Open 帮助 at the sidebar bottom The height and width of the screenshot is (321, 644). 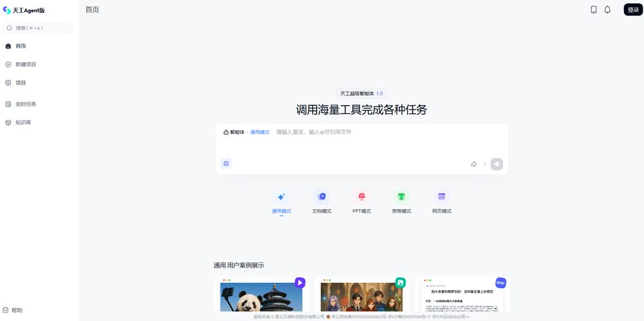(17, 310)
